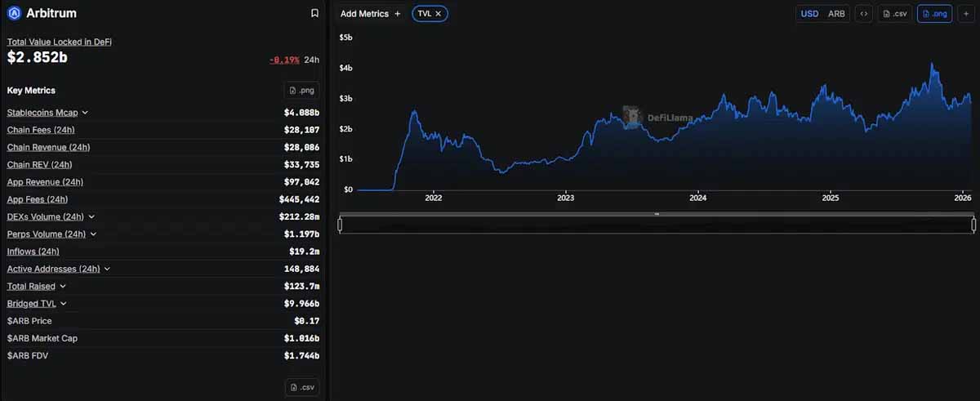Download Key Metrics as .png
The image size is (980, 401).
[302, 91]
